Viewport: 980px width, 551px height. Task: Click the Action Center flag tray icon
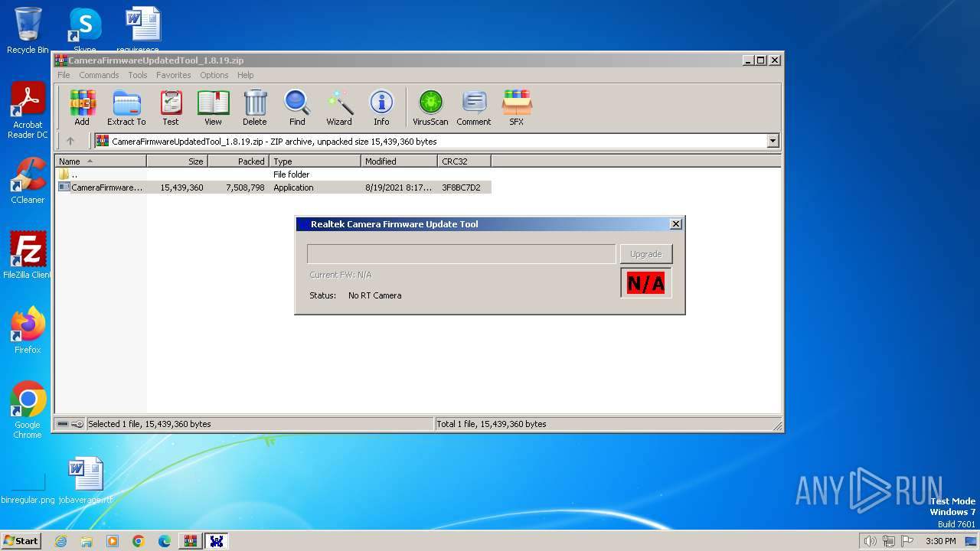(907, 541)
